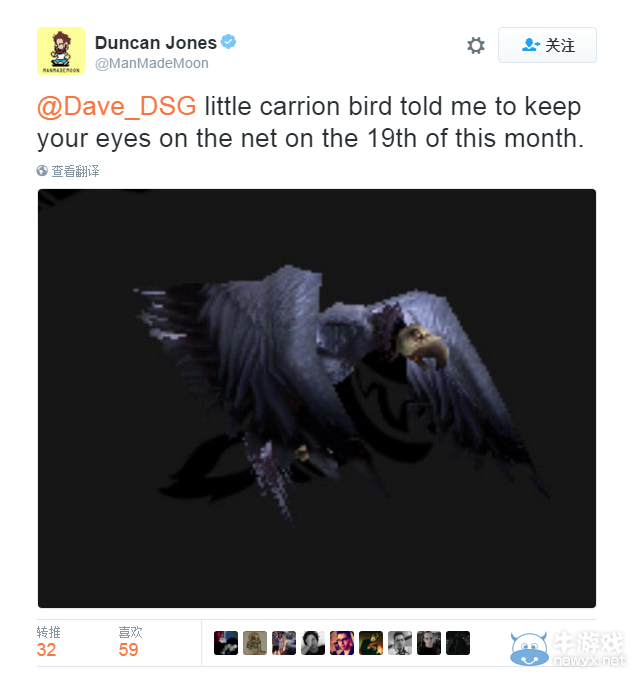Click the @ManMadeMoon handle

point(152,64)
